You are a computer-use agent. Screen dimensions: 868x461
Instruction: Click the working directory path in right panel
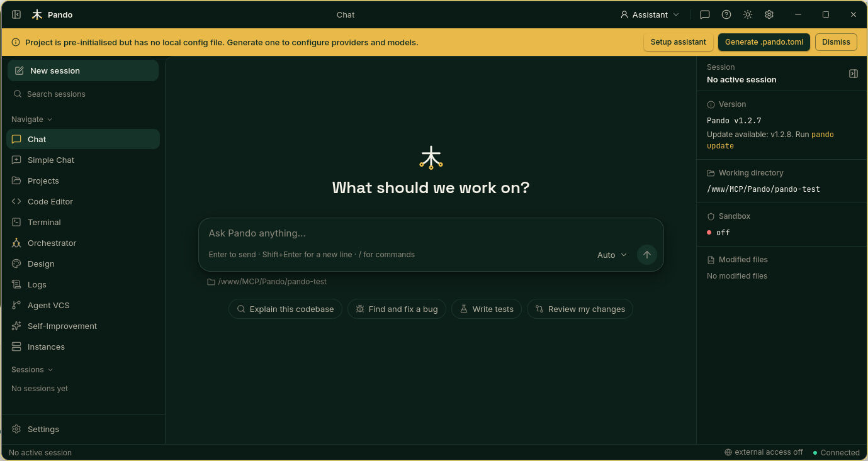763,189
